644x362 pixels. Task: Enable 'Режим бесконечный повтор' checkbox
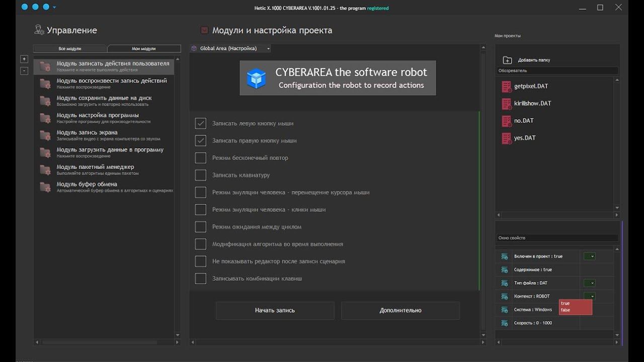coord(201,158)
